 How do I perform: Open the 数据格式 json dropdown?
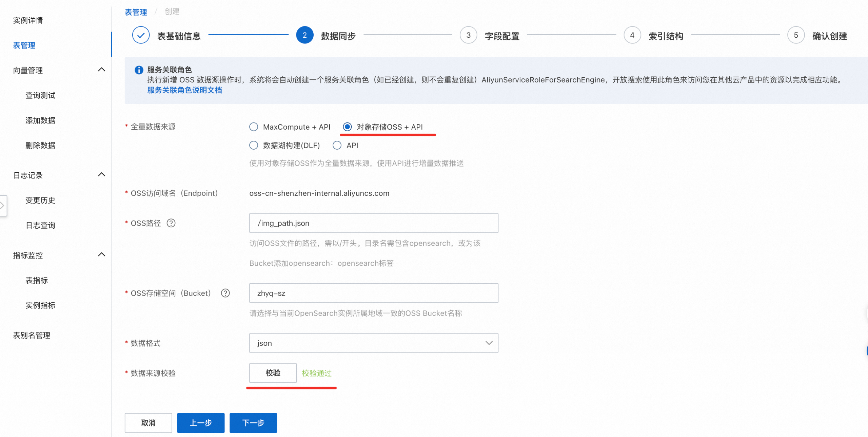(x=373, y=343)
